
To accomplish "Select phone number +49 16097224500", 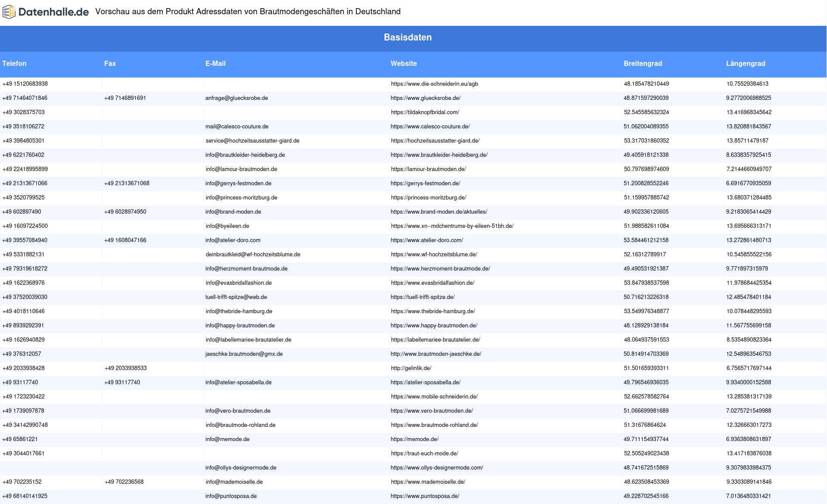I will point(25,226).
